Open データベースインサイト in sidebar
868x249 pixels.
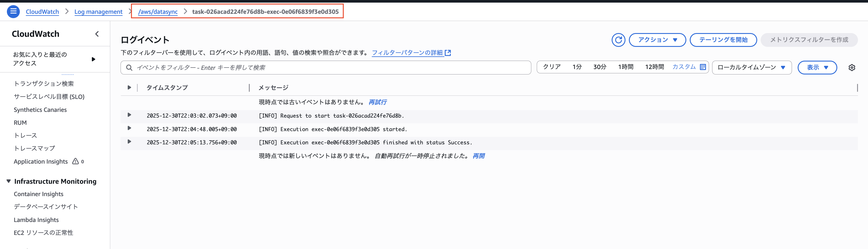(46, 206)
